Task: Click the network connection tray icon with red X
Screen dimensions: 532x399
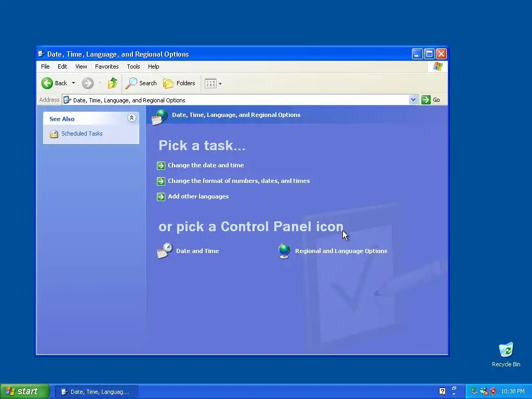Action: [x=484, y=392]
